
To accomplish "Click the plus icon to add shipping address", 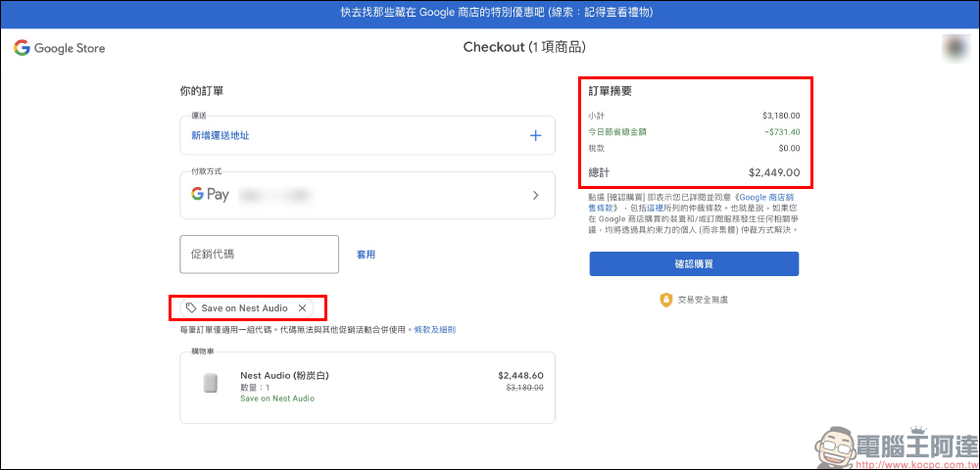I will click(536, 135).
